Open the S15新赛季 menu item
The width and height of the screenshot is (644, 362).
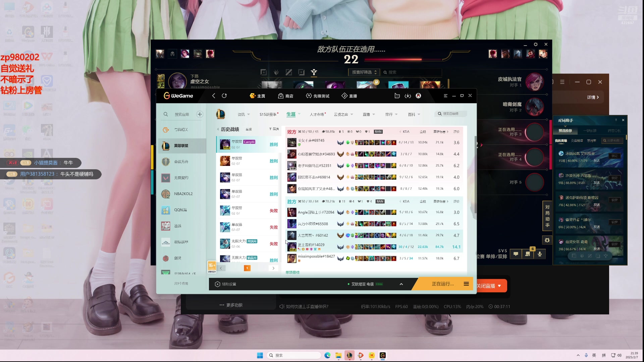point(269,115)
